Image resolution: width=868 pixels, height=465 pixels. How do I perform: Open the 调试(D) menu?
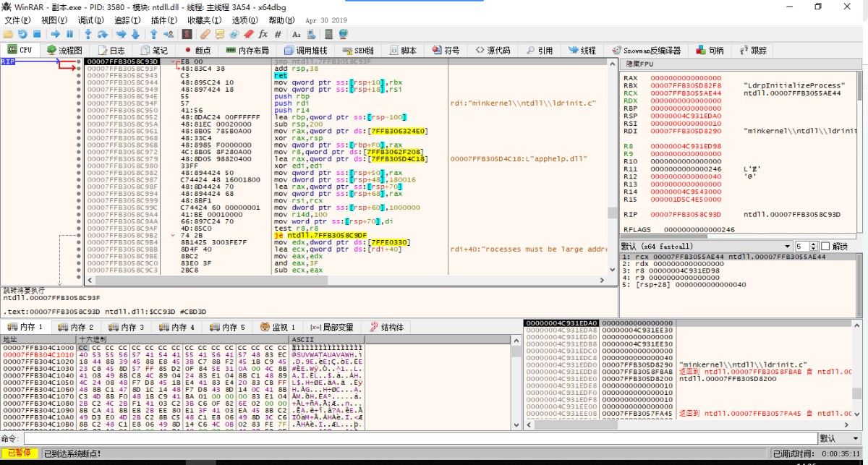click(90, 20)
